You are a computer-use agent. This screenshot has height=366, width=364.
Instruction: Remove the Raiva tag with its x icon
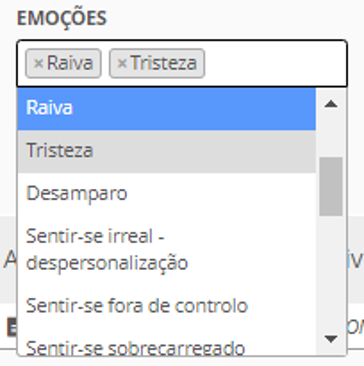(39, 63)
